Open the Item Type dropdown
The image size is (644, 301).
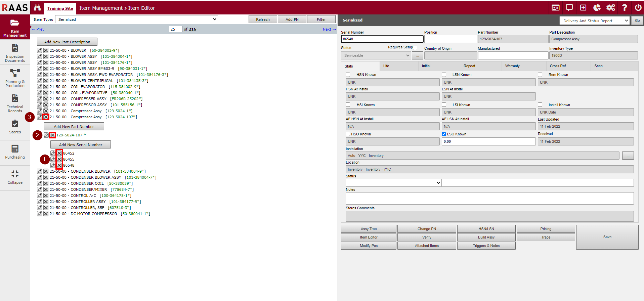point(136,19)
